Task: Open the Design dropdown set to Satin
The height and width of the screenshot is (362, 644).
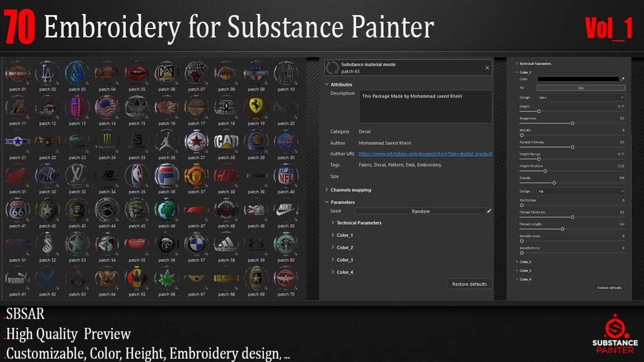Action: click(x=581, y=97)
